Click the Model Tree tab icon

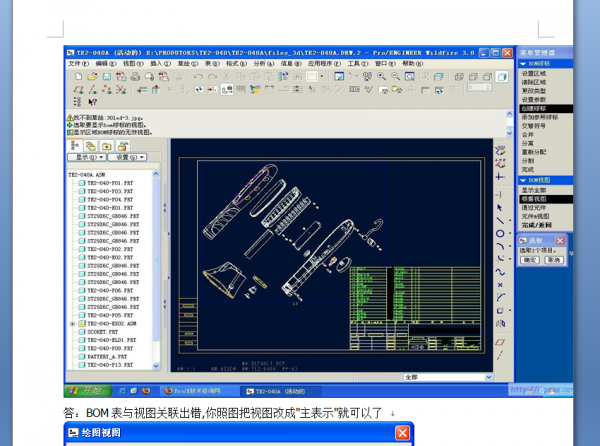(75, 146)
